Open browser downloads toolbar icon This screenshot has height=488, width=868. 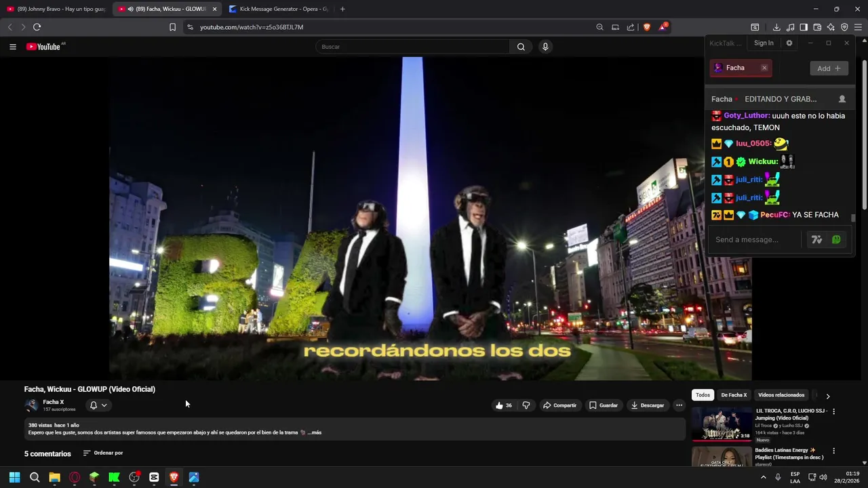pos(776,27)
